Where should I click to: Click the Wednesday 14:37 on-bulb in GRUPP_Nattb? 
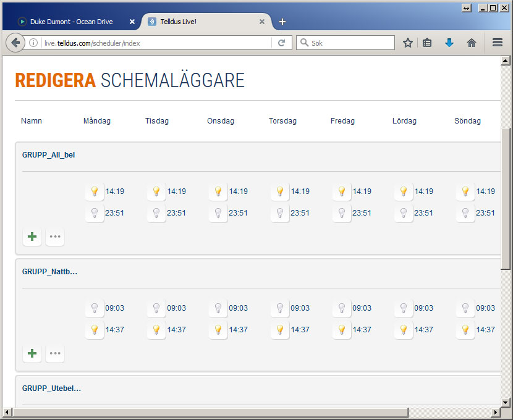[218, 330]
